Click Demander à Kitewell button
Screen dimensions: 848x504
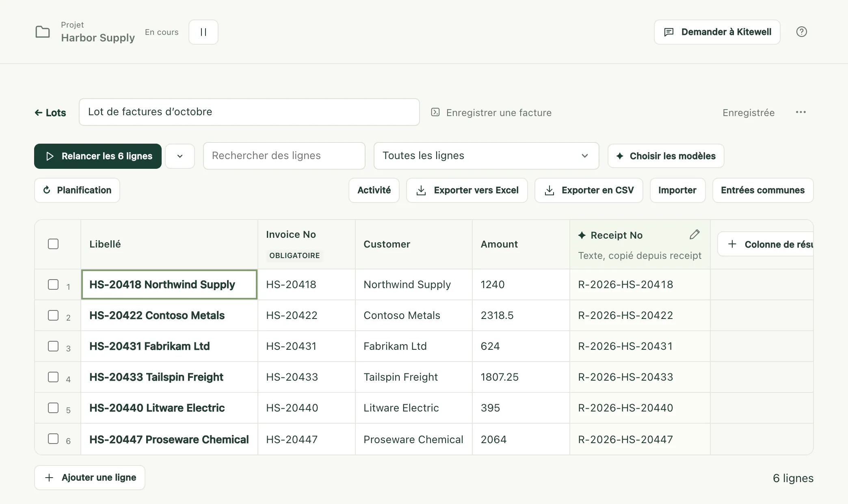717,32
